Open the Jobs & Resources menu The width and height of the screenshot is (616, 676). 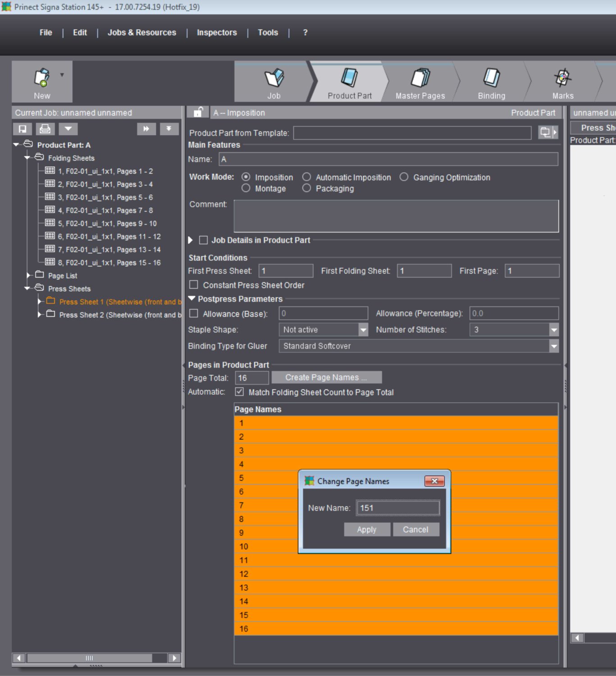point(141,32)
